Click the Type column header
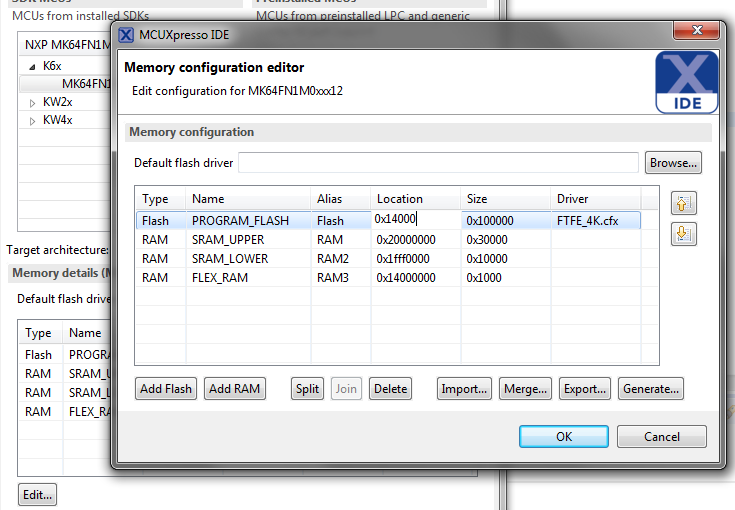This screenshot has width=735, height=510. pyautogui.click(x=160, y=199)
